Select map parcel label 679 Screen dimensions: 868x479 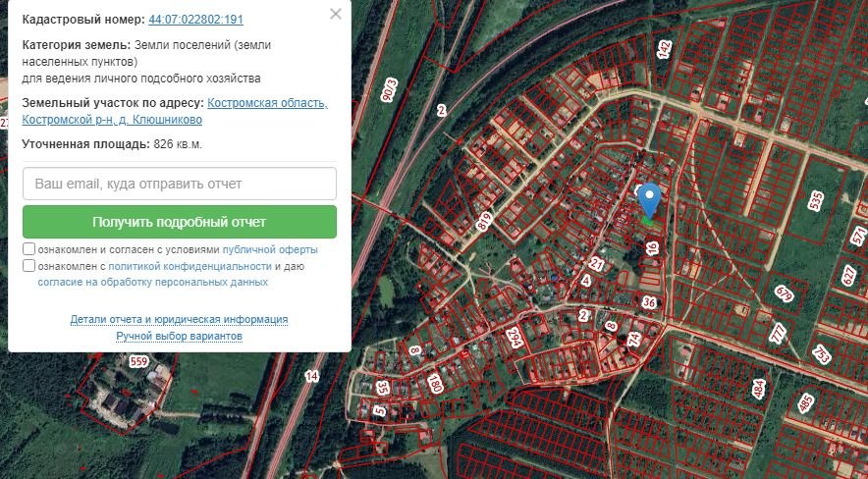click(783, 293)
